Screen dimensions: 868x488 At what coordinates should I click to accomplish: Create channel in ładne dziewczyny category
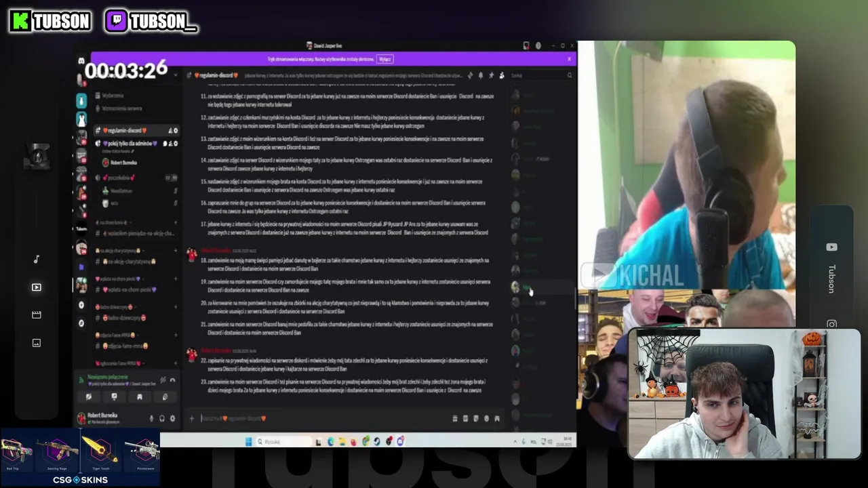[x=176, y=306]
